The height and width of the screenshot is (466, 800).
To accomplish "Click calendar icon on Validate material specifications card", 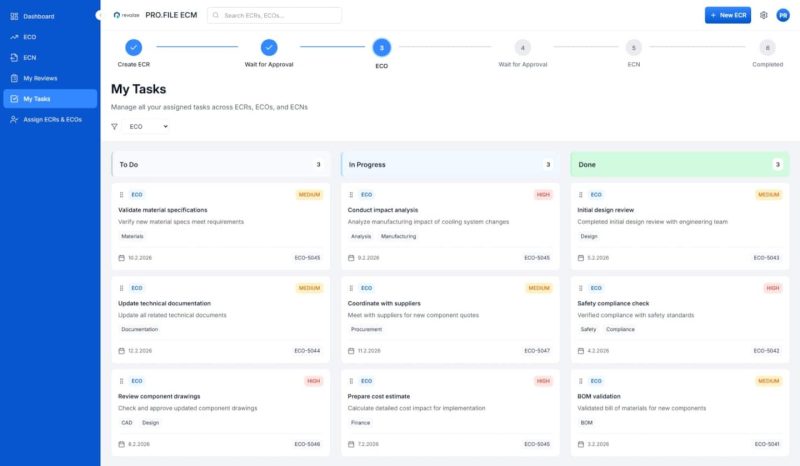I will click(x=121, y=258).
